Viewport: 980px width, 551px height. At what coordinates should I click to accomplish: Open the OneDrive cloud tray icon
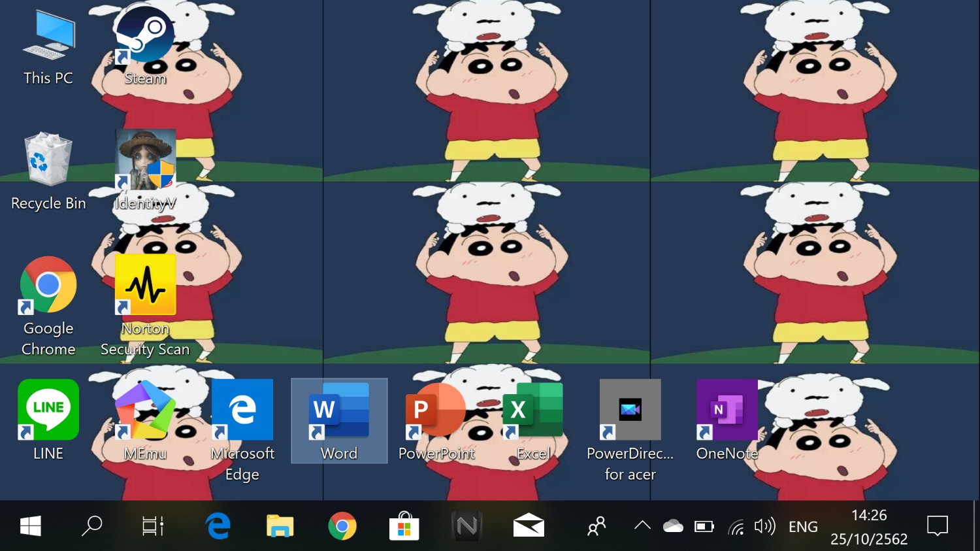(x=673, y=526)
